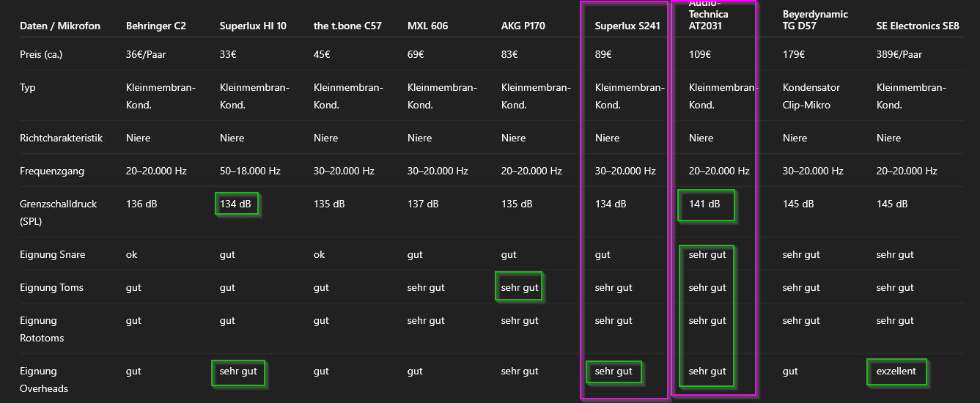The width and height of the screenshot is (980, 403).
Task: Click the '45€' price cell
Action: pyautogui.click(x=322, y=54)
